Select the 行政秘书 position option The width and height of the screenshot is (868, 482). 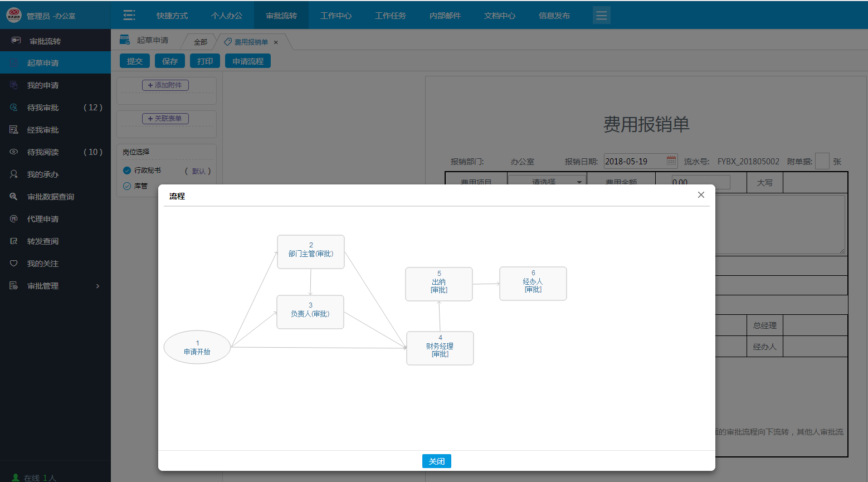127,171
